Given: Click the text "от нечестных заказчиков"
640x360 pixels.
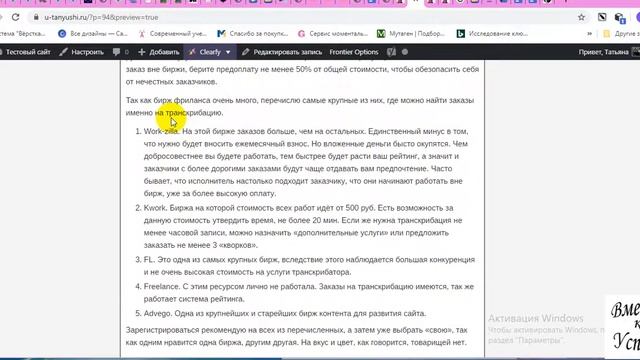Looking at the screenshot, I should point(171,82).
